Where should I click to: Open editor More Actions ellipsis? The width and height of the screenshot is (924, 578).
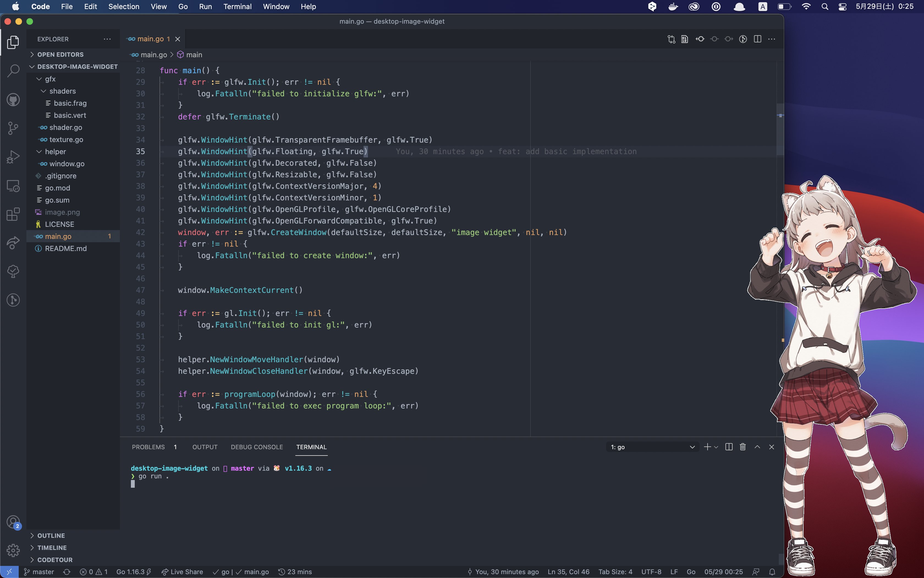pos(772,39)
